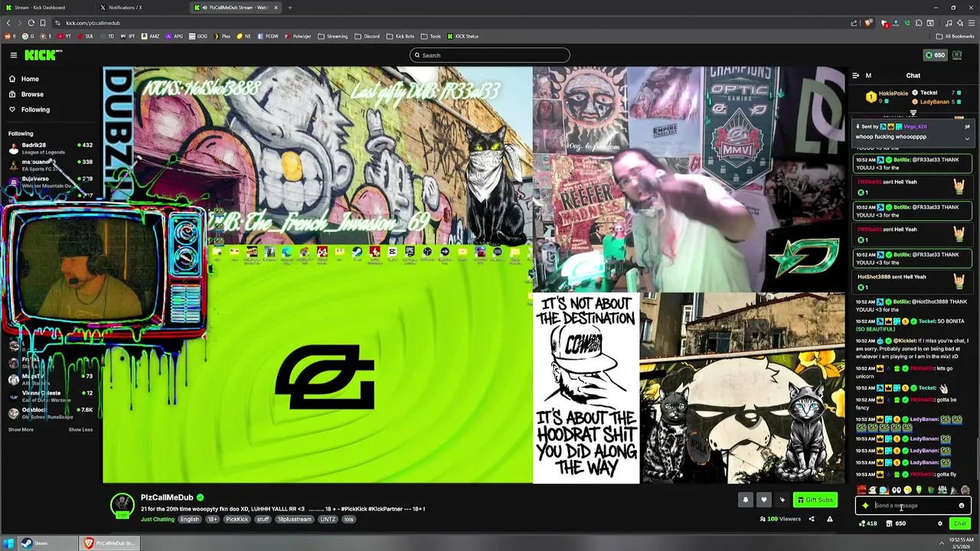This screenshot has height=551, width=980.
Task: Open Browse in sidebar
Action: point(26,94)
